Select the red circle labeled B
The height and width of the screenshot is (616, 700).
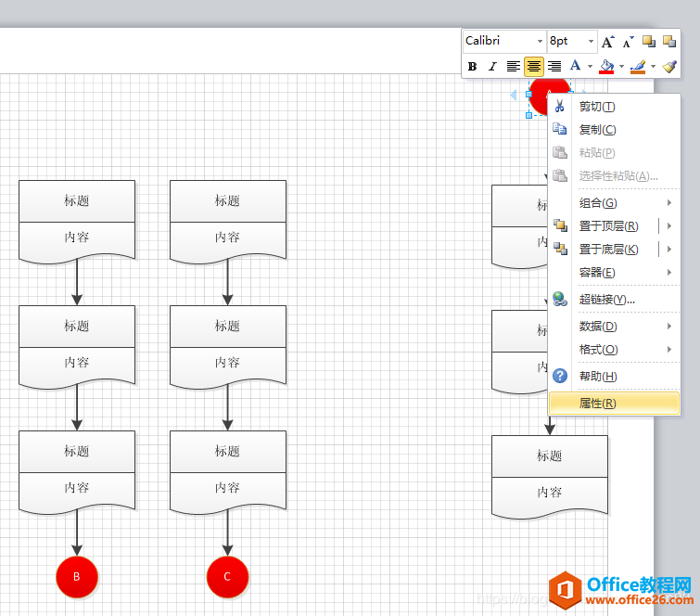77,577
